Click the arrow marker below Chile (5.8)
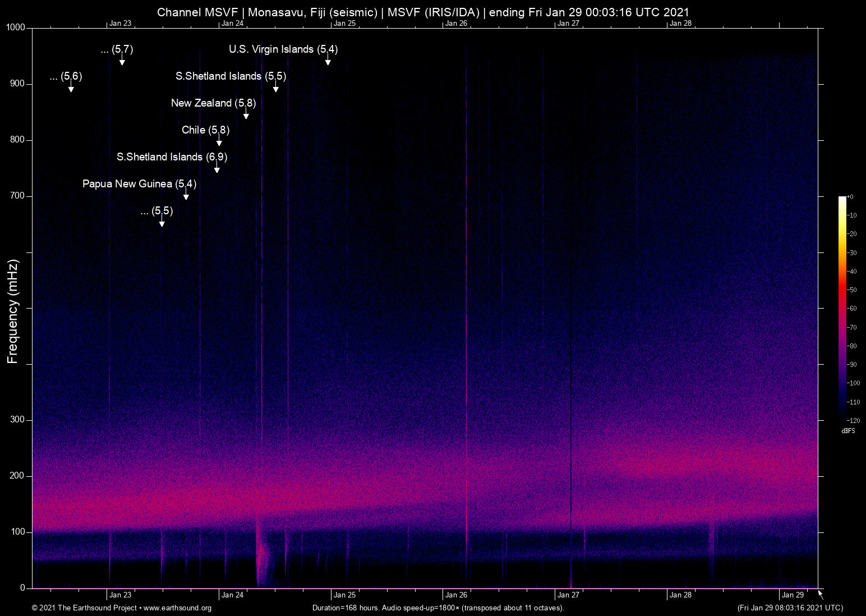The height and width of the screenshot is (616, 866). pyautogui.click(x=219, y=141)
